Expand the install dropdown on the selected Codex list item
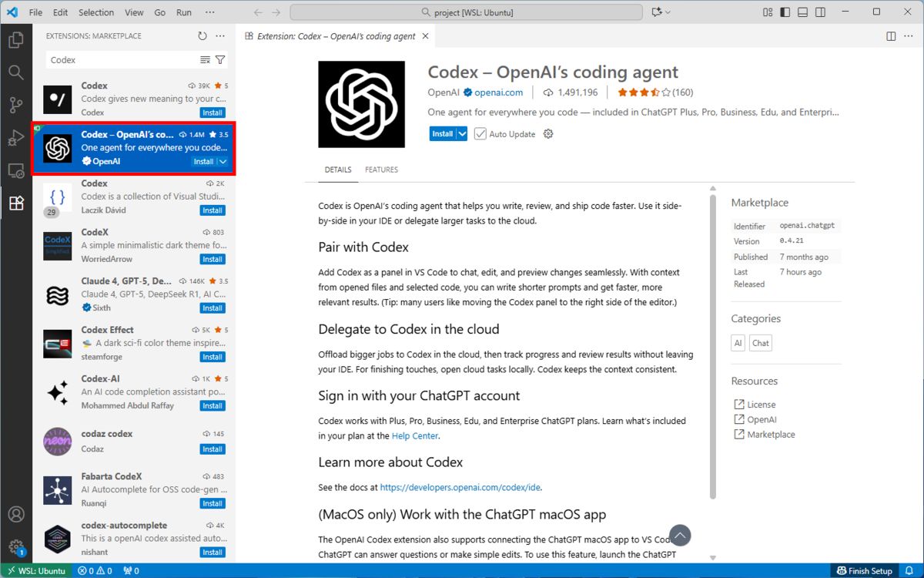Viewport: 924px width, 578px height. coord(223,162)
